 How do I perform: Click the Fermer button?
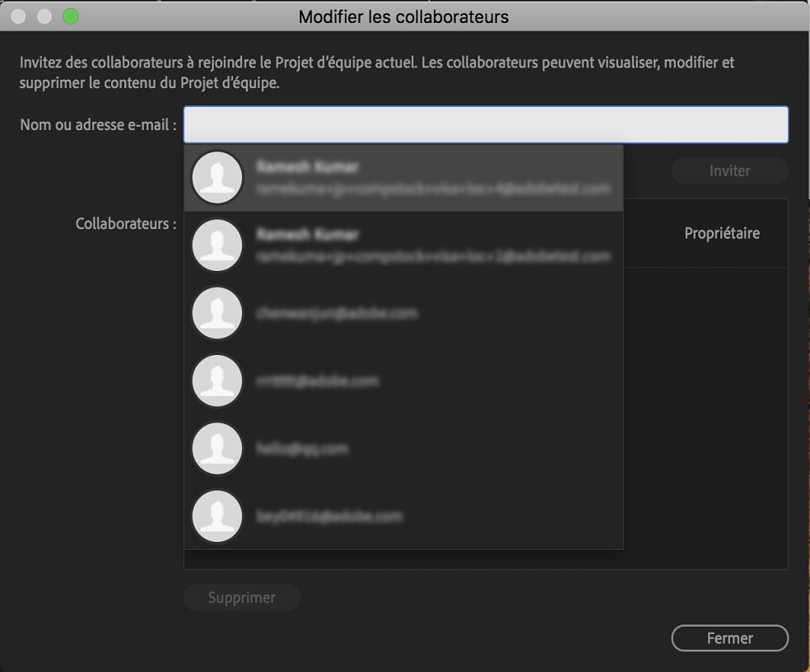tap(729, 638)
